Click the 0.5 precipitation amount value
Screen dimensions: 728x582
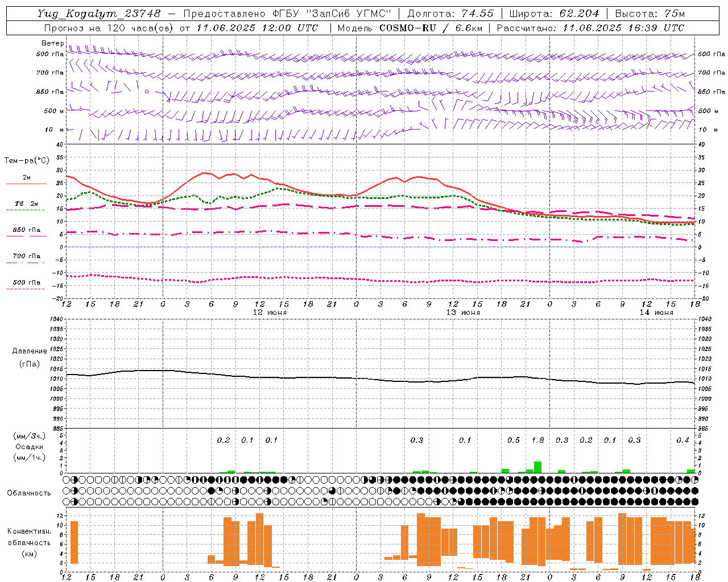point(514,440)
